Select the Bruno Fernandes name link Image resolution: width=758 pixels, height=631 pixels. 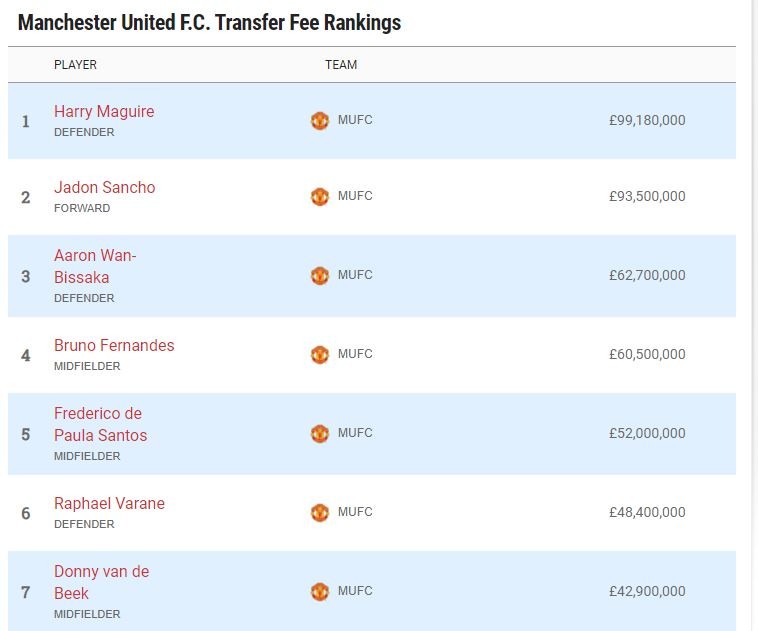tap(114, 346)
